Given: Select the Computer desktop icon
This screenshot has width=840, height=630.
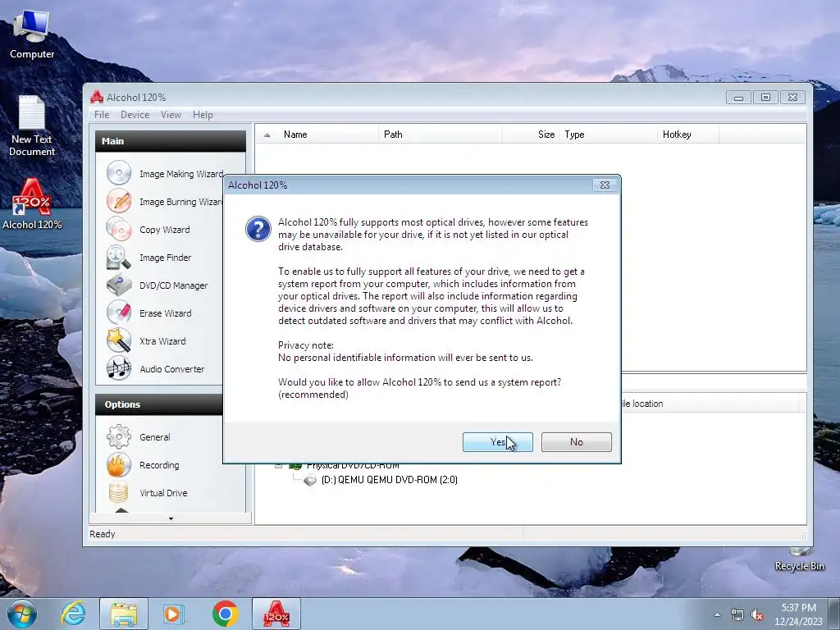Looking at the screenshot, I should 32,33.
